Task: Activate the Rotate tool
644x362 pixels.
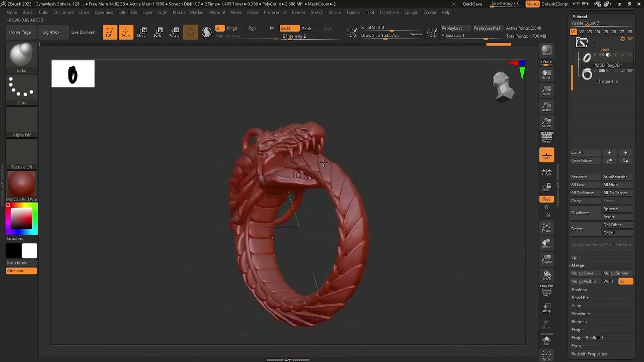Action: (x=175, y=32)
